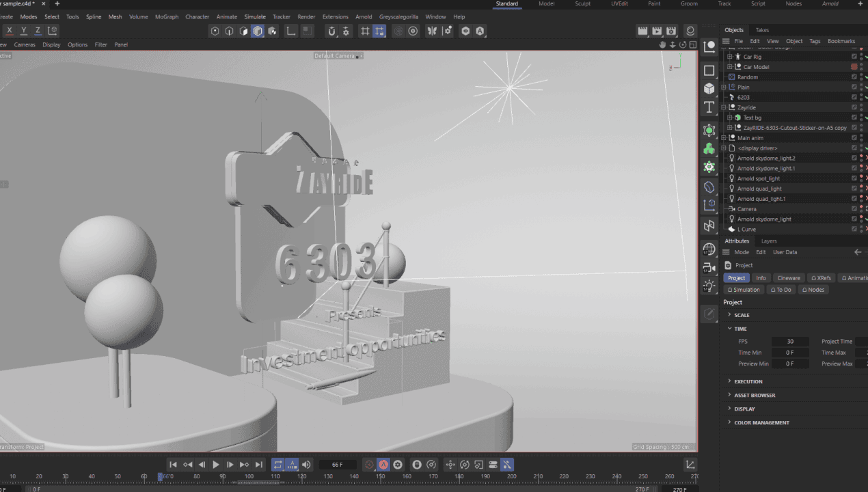Open the Arnold menu
Image resolution: width=868 pixels, height=492 pixels.
coord(364,16)
